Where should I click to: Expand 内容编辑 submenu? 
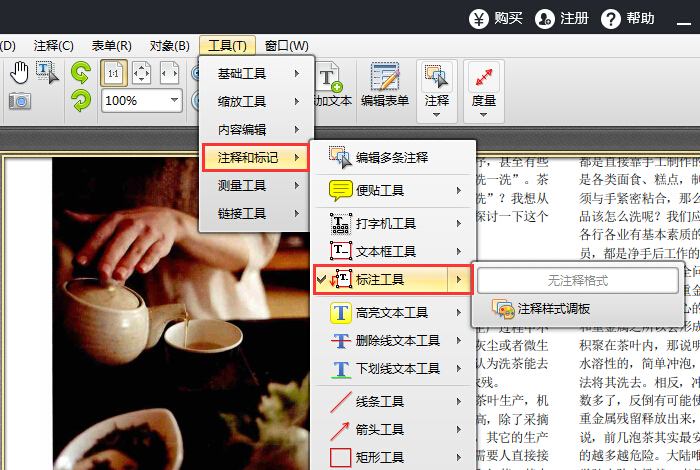point(256,129)
